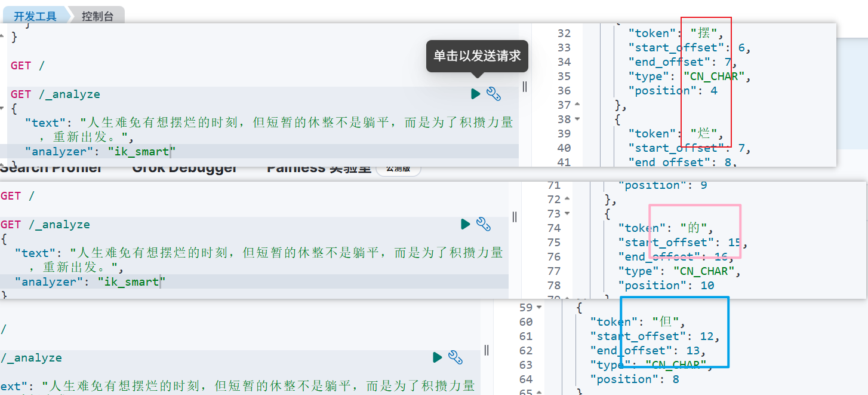
Task: Click GET /_analyze line in middle panel
Action: point(45,224)
